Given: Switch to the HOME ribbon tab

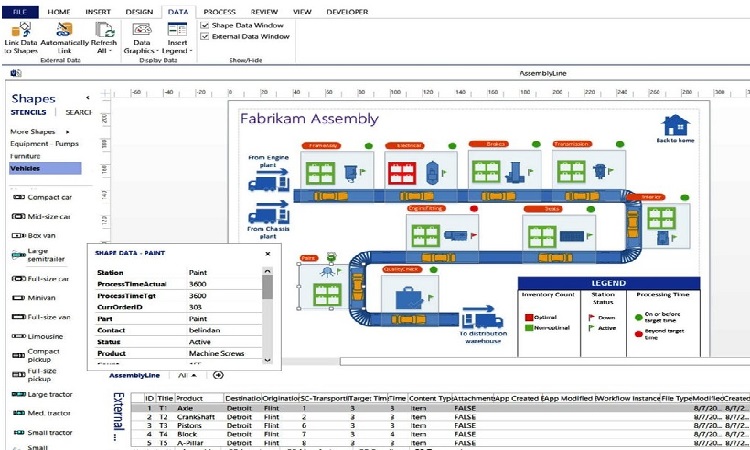Looking at the screenshot, I should pyautogui.click(x=59, y=12).
